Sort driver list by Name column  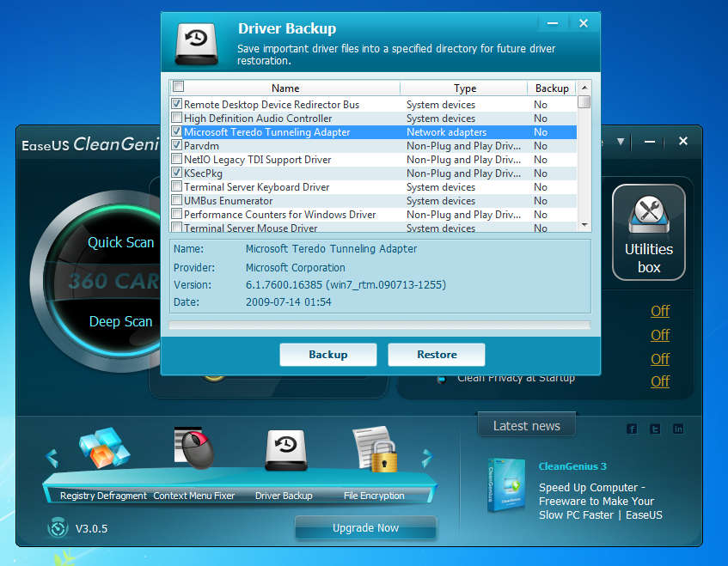[285, 88]
